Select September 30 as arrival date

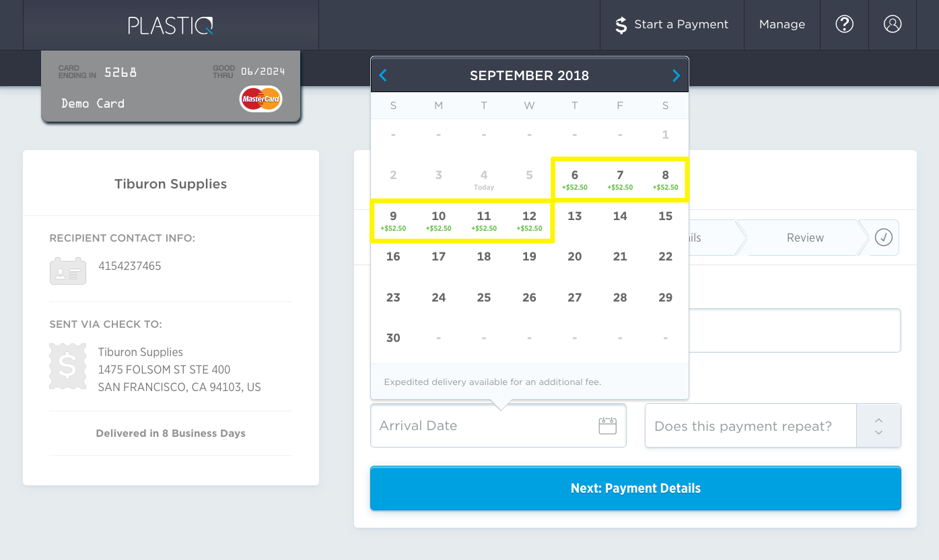[x=393, y=338]
